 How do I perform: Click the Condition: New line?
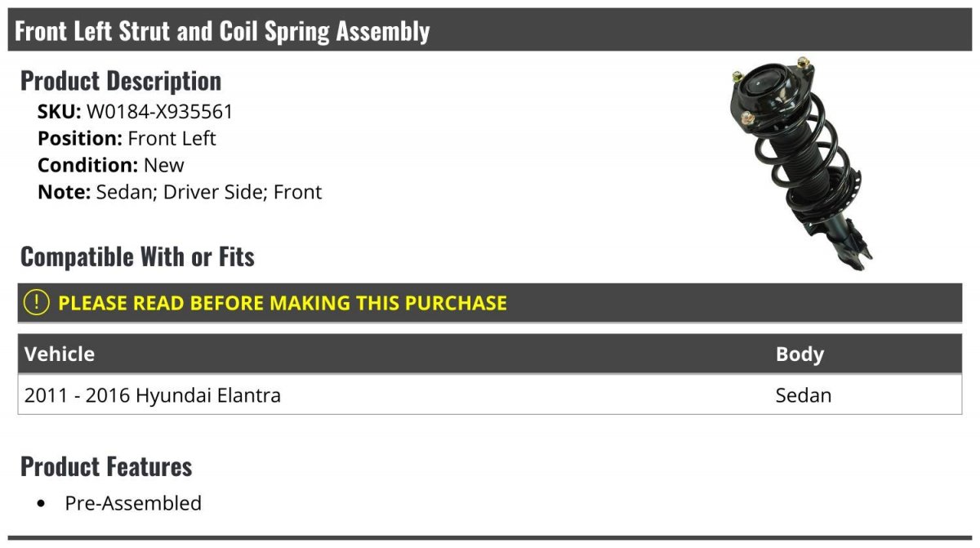111,165
